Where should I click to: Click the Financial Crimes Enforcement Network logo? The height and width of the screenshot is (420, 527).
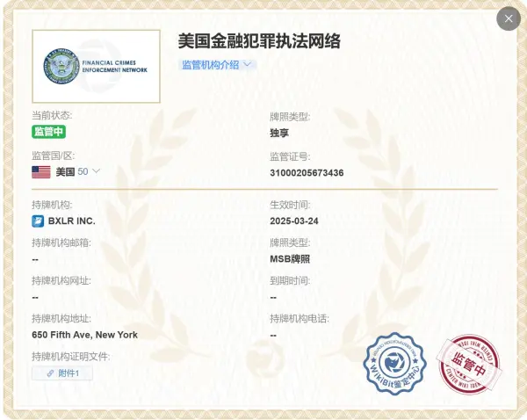pyautogui.click(x=97, y=67)
